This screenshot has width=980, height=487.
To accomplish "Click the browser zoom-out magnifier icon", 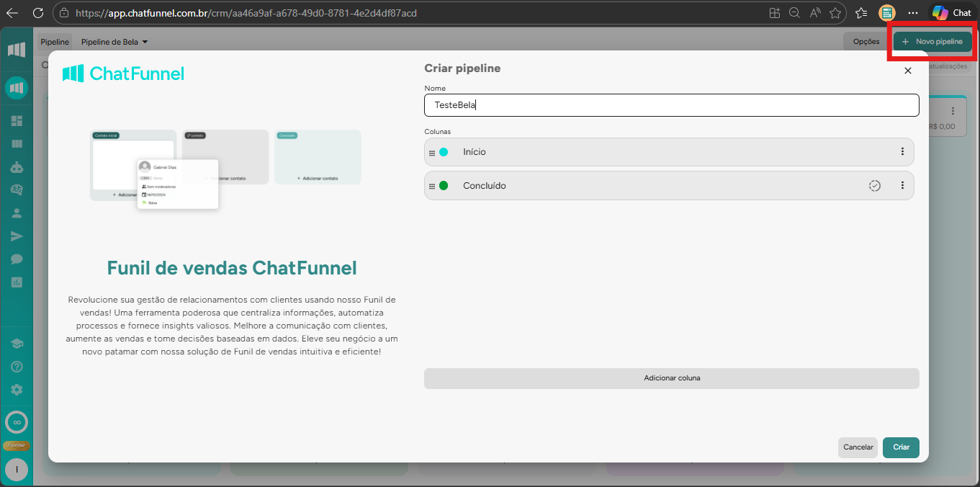I will [x=795, y=13].
